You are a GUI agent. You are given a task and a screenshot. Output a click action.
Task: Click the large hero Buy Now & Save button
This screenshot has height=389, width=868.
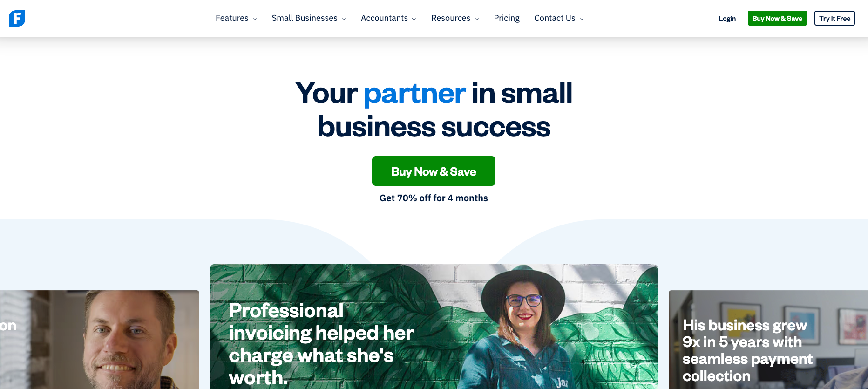tap(434, 171)
